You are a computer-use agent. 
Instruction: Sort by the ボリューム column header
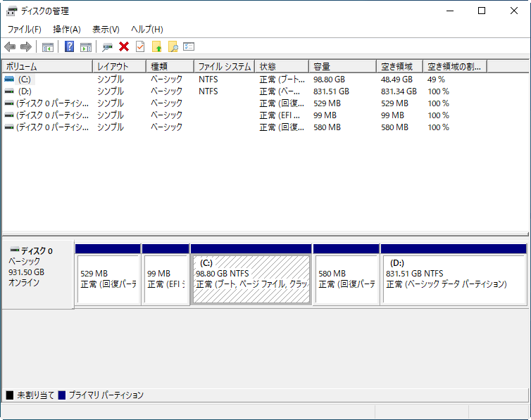[47, 66]
